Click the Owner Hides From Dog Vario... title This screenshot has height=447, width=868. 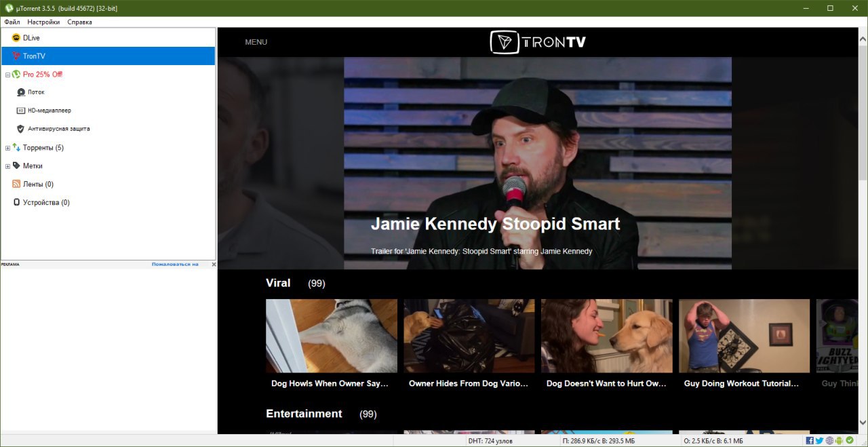pyautogui.click(x=469, y=383)
